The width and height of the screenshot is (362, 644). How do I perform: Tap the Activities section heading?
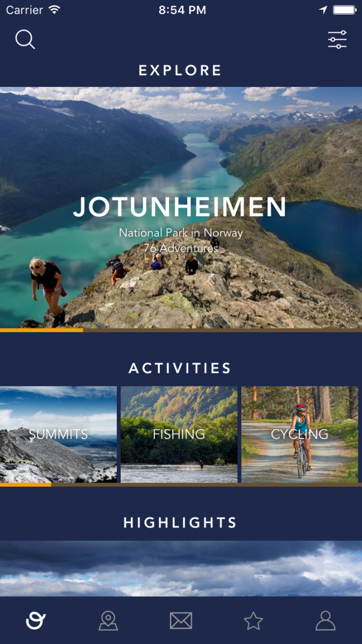(180, 368)
